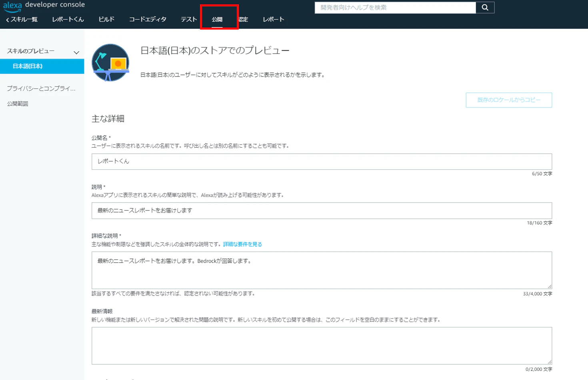The height and width of the screenshot is (380, 588).
Task: Click the empty 最新情報 text area
Action: click(322, 346)
